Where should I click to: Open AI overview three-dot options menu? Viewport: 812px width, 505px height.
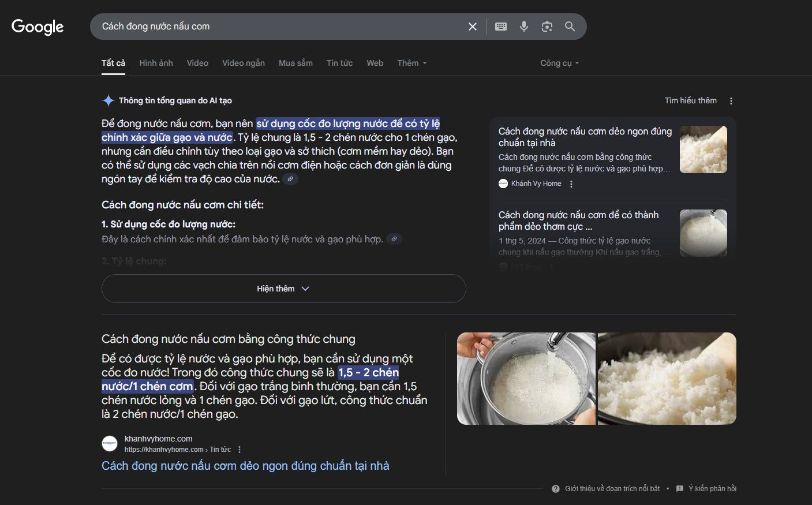click(731, 101)
